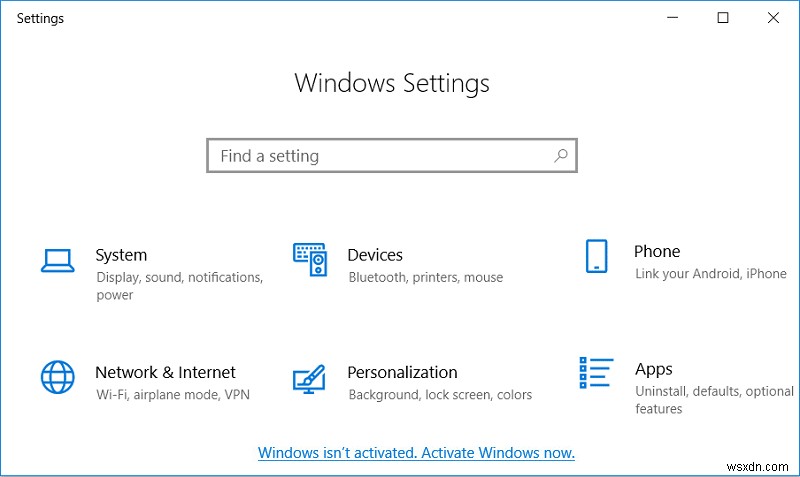Select the Devices category title
Image resolution: width=800 pixels, height=477 pixels.
tap(375, 255)
